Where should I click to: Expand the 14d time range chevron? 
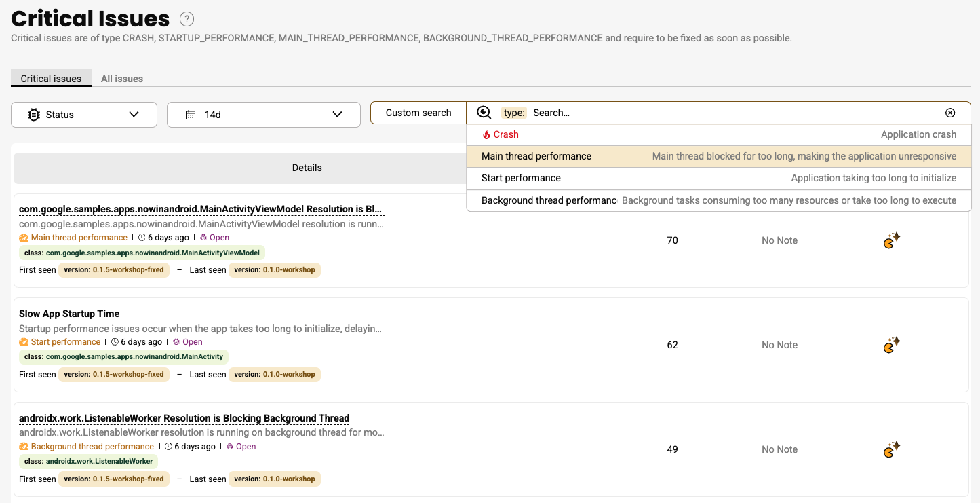337,115
